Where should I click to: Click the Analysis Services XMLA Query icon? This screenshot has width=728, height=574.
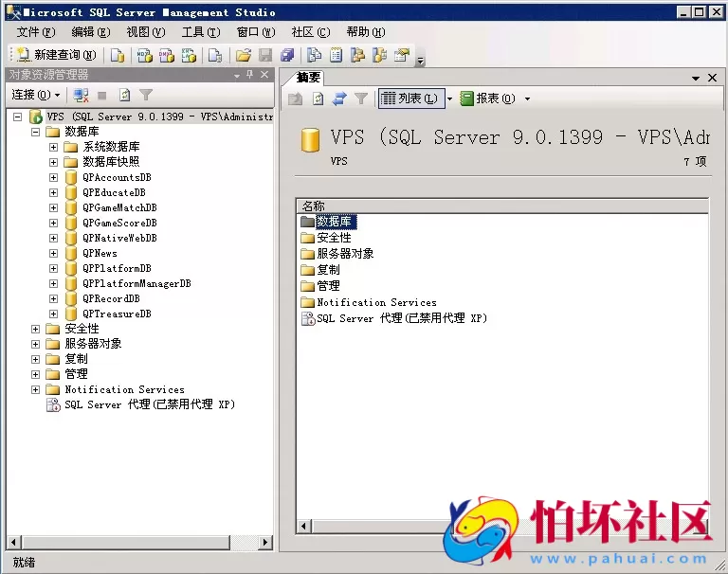189,56
